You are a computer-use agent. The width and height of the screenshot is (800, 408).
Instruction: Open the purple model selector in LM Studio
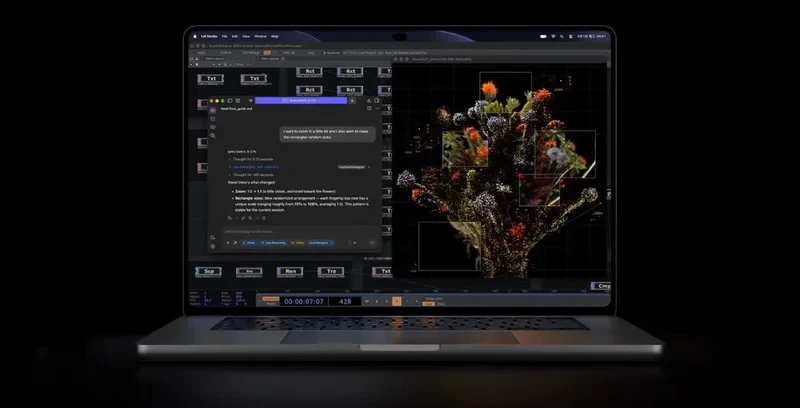301,100
